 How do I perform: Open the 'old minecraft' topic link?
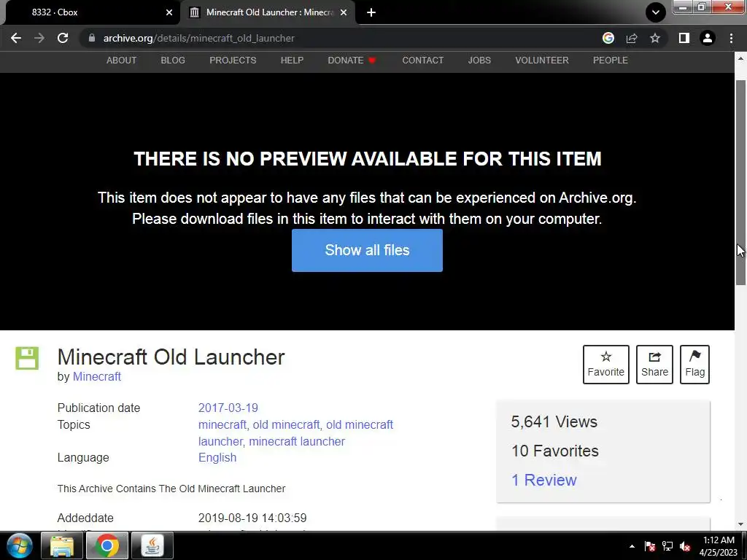click(x=286, y=425)
